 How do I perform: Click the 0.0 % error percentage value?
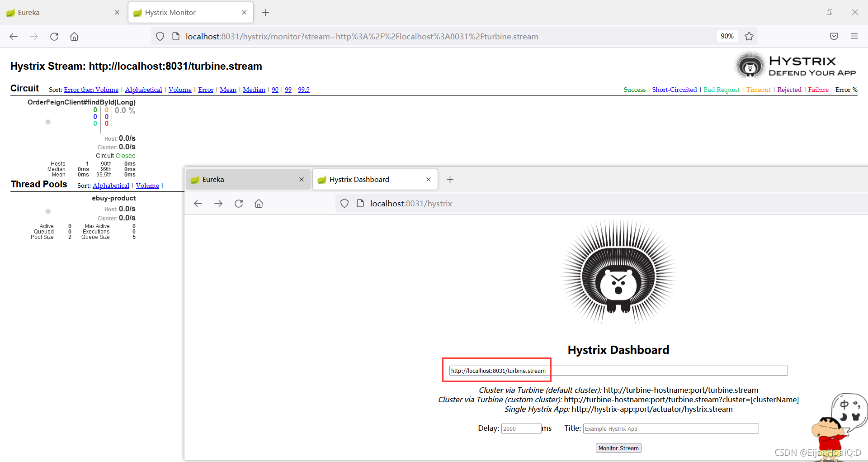[125, 110]
